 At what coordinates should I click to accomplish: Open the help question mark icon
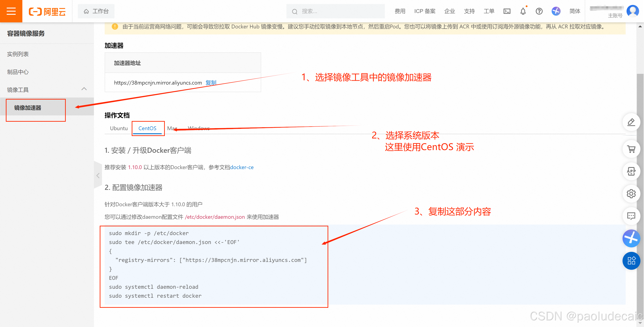coord(539,11)
